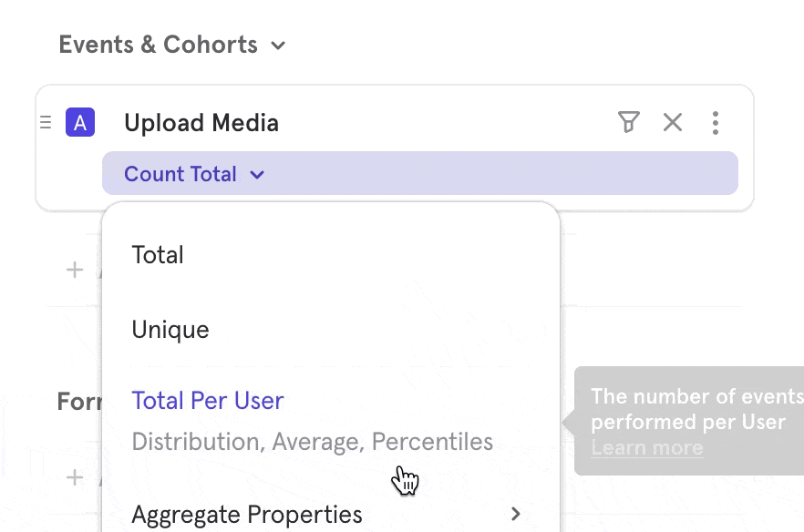This screenshot has height=532, width=804.
Task: Select the Total option
Action: (x=158, y=255)
